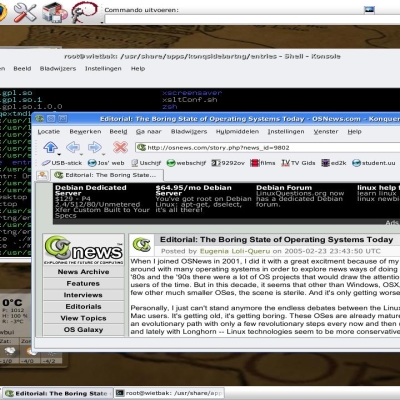400x400 pixels.
Task: Expand the Up button history dropdown arrow
Action: 59,155
